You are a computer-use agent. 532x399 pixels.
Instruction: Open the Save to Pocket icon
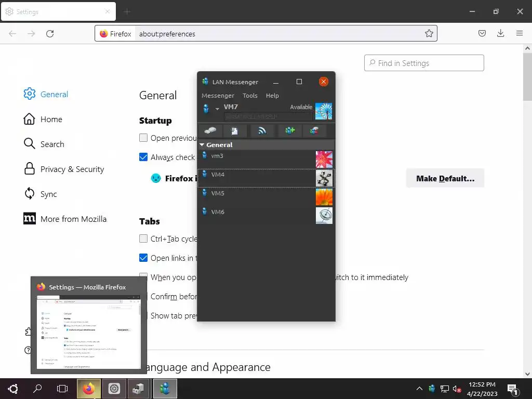point(482,33)
